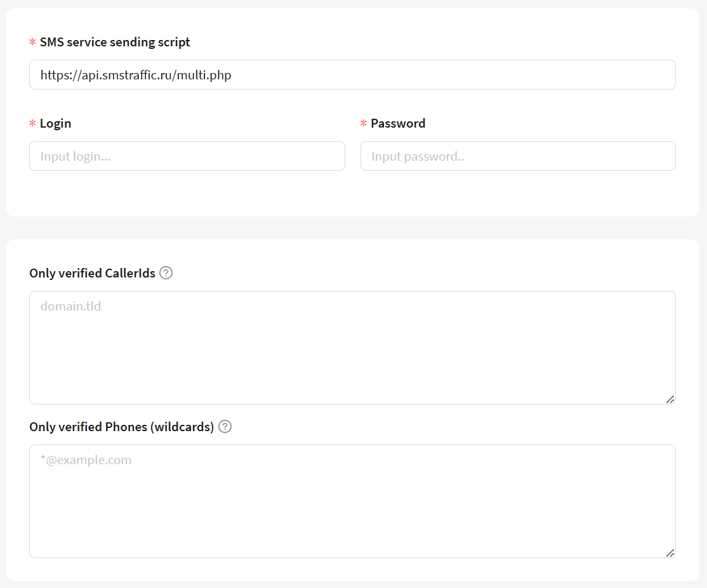Click the "Password" field label
The image size is (707, 588).
[398, 124]
